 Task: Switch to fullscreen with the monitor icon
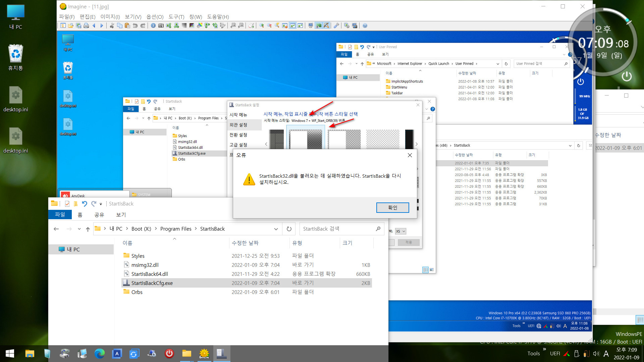click(311, 25)
